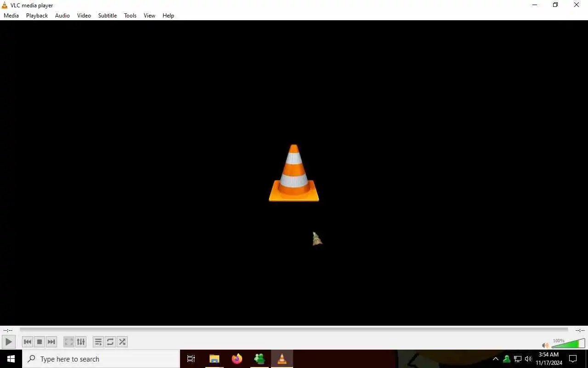This screenshot has width=588, height=368.
Task: Open the Video menu
Action: (84, 15)
